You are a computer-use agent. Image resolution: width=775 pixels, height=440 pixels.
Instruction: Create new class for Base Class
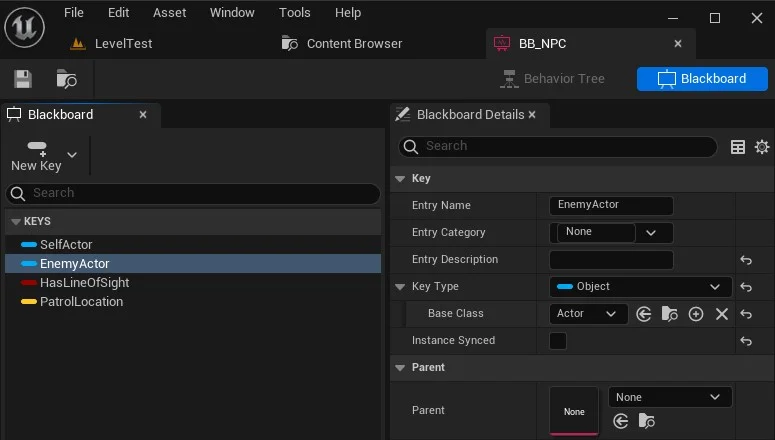696,314
